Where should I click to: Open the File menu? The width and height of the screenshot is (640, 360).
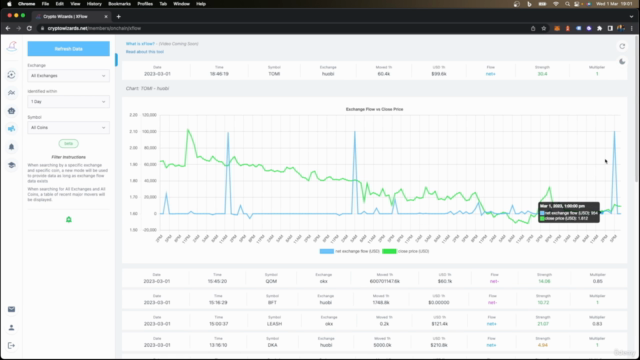45,4
